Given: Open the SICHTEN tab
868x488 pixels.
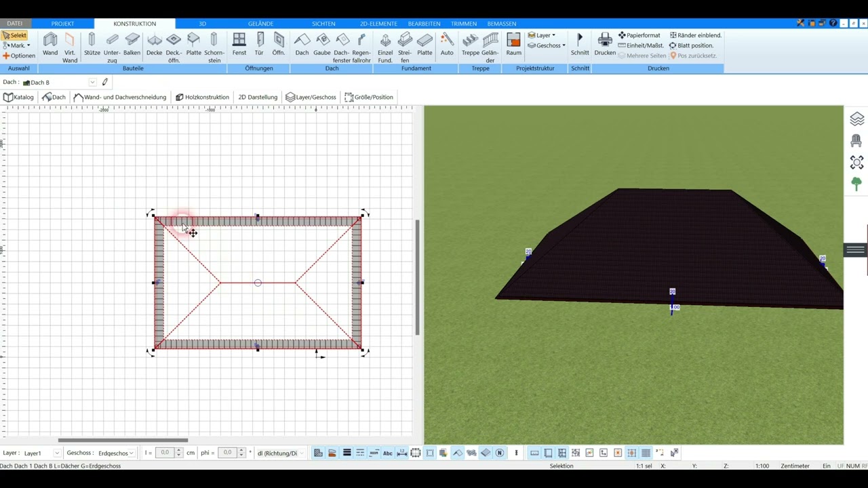Looking at the screenshot, I should pos(323,24).
